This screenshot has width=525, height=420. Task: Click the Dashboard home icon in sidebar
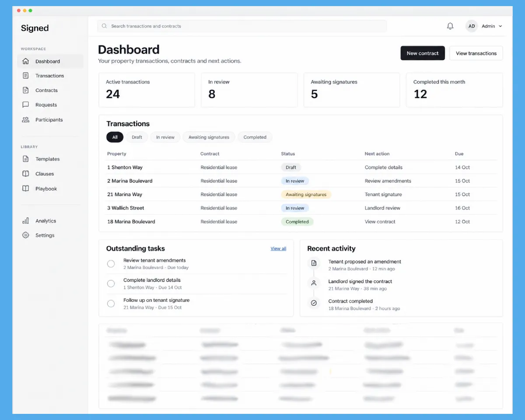(26, 61)
